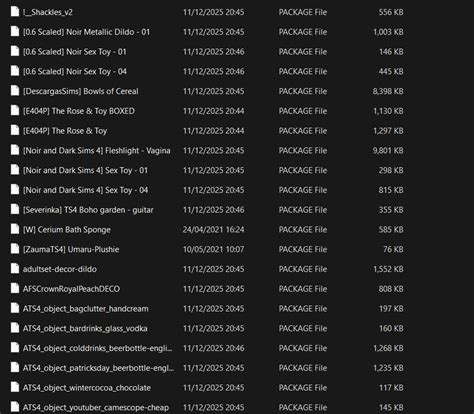Screen dimensions: 474x414
Task: Click the icon next to Cerium Bath Sponge
Action: (x=15, y=229)
